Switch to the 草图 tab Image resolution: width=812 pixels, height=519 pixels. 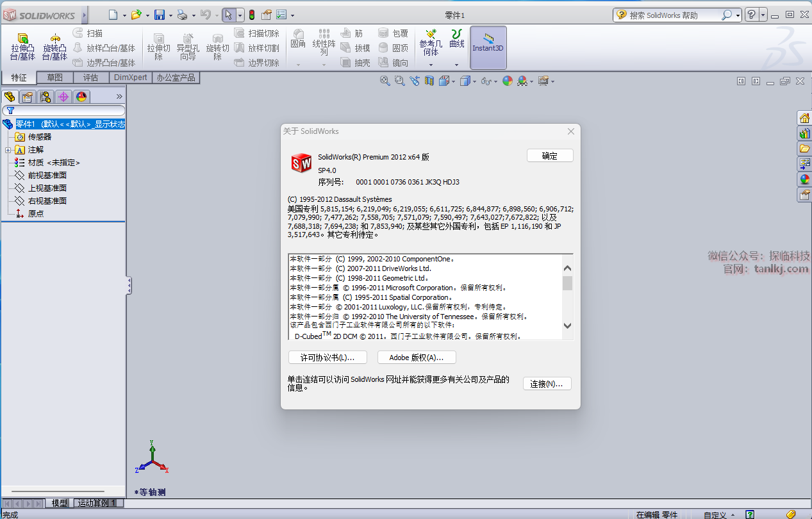click(55, 78)
